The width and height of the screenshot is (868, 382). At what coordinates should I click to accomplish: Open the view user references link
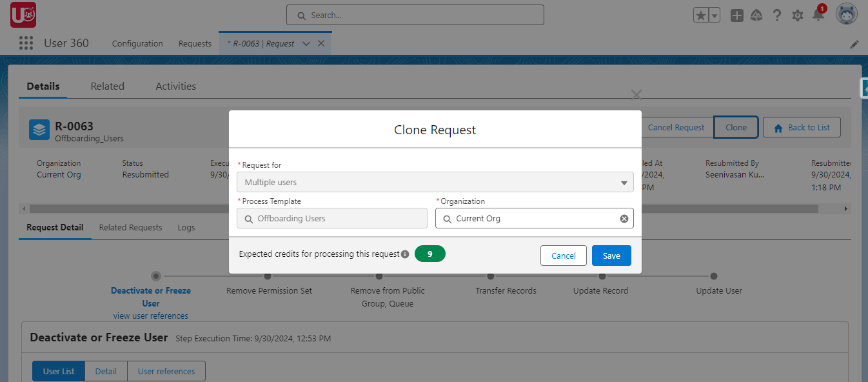[x=151, y=316]
